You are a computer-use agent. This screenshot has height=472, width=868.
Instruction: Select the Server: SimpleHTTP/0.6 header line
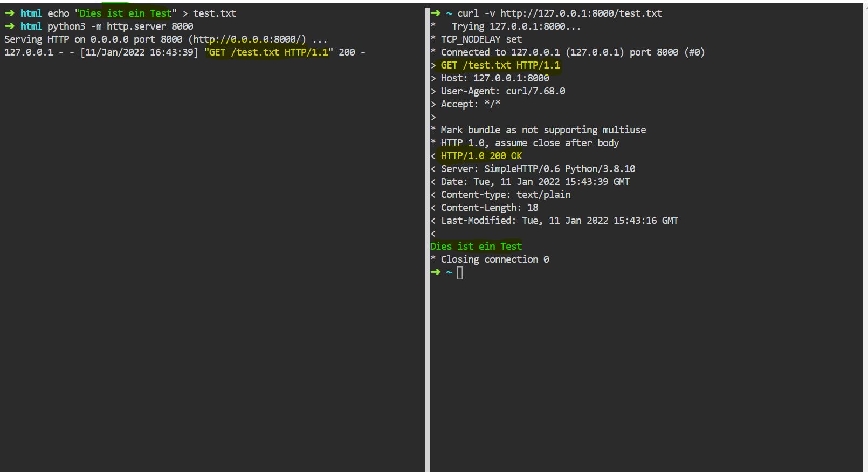(538, 169)
